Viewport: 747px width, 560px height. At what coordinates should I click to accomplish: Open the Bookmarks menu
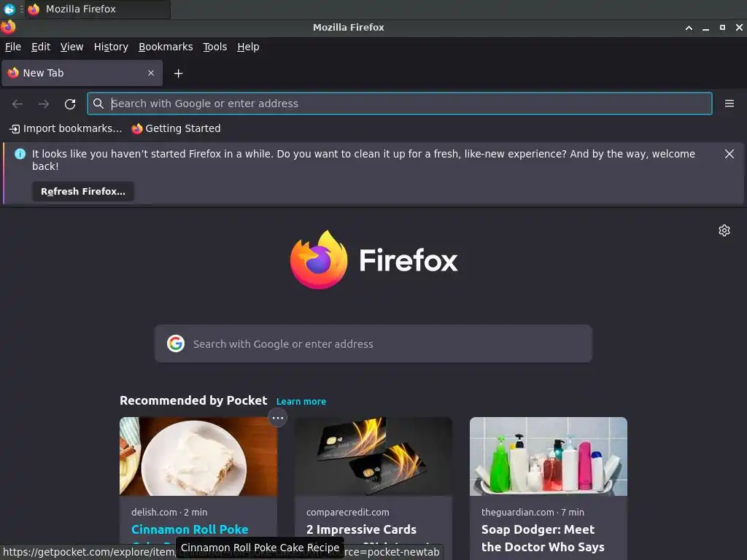pyautogui.click(x=166, y=47)
